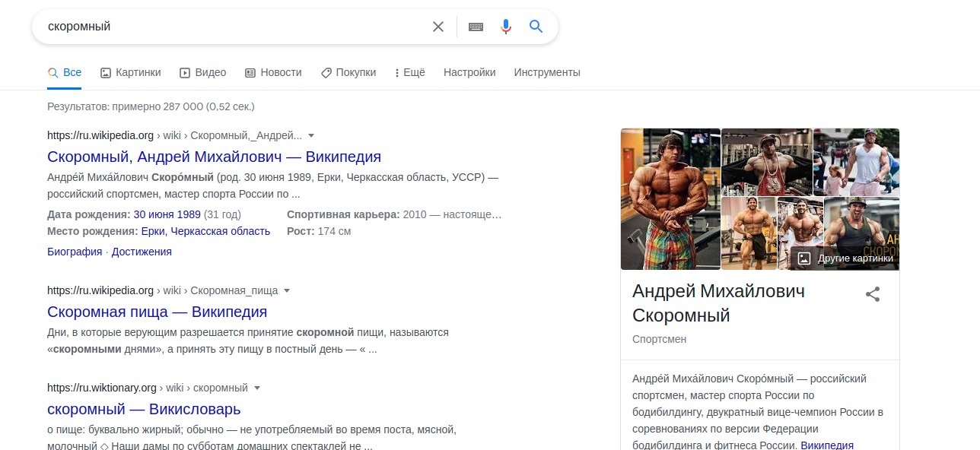Open Настройки menu
The width and height of the screenshot is (980, 450).
tap(469, 73)
